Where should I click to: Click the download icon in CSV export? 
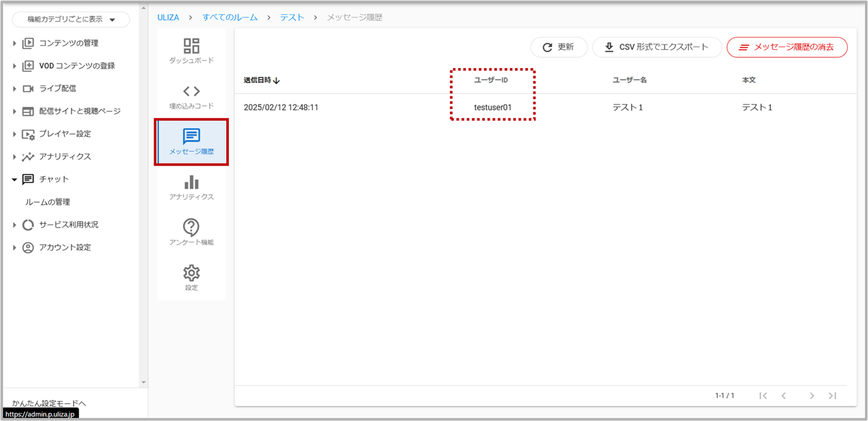click(x=609, y=47)
